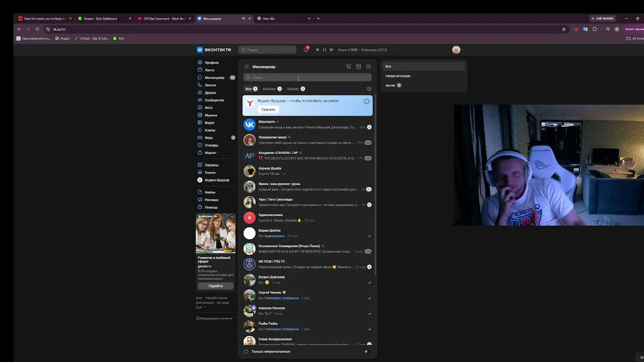Open Яндекс Браузер sidebar link
Image resolution: width=644 pixels, height=362 pixels.
point(216,180)
